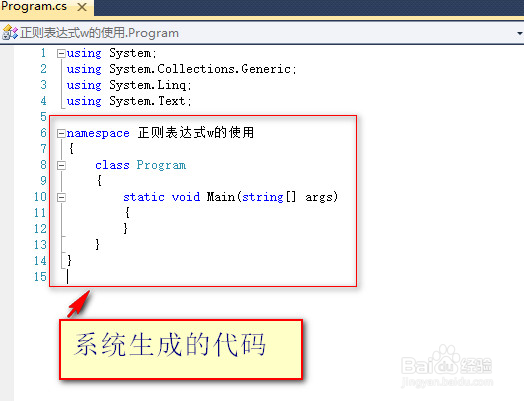524x401 pixels.
Task: Click line number 15 in the margin
Action: click(x=40, y=277)
